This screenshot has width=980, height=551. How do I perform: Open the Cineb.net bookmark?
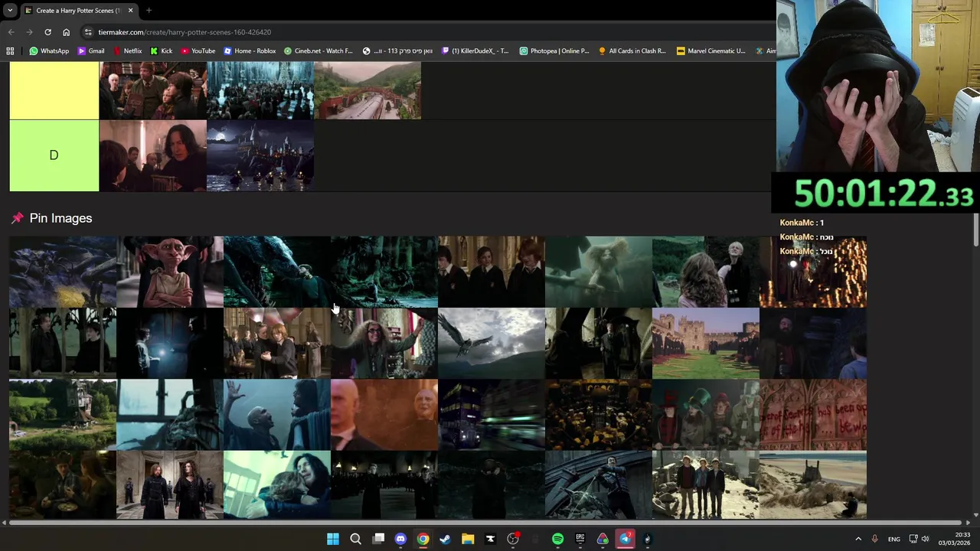click(318, 51)
